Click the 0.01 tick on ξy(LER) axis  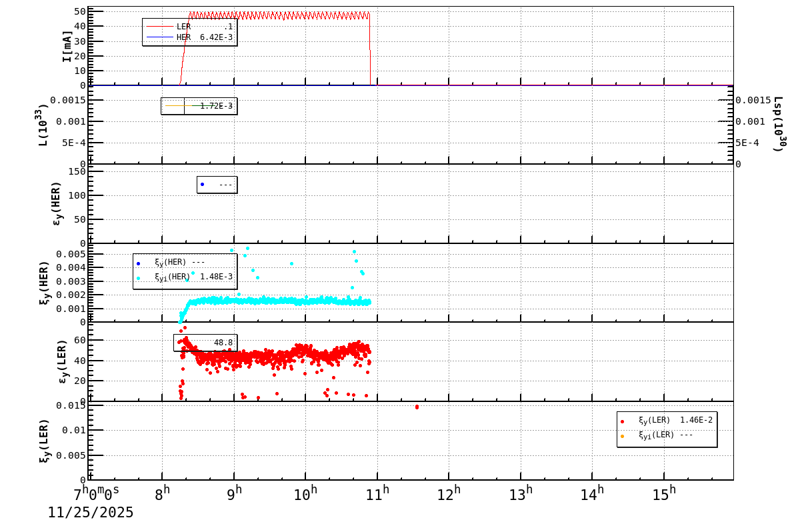click(74, 430)
